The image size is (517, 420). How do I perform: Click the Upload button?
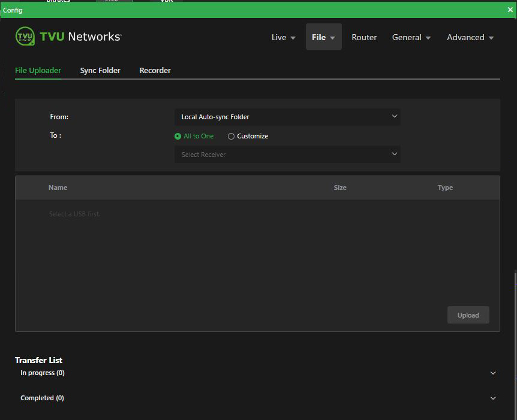pyautogui.click(x=468, y=315)
